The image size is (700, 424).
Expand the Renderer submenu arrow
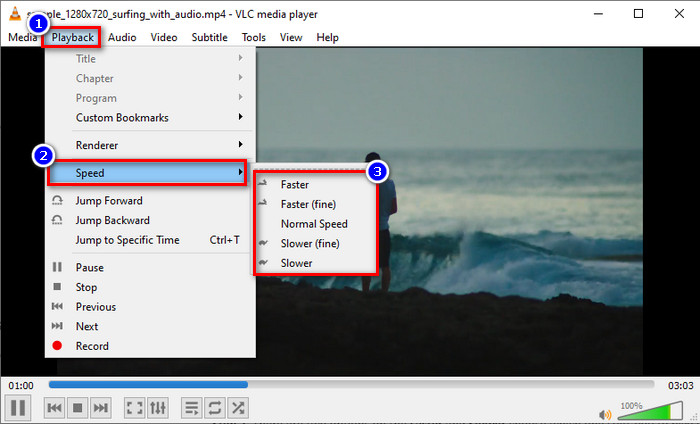[241, 145]
